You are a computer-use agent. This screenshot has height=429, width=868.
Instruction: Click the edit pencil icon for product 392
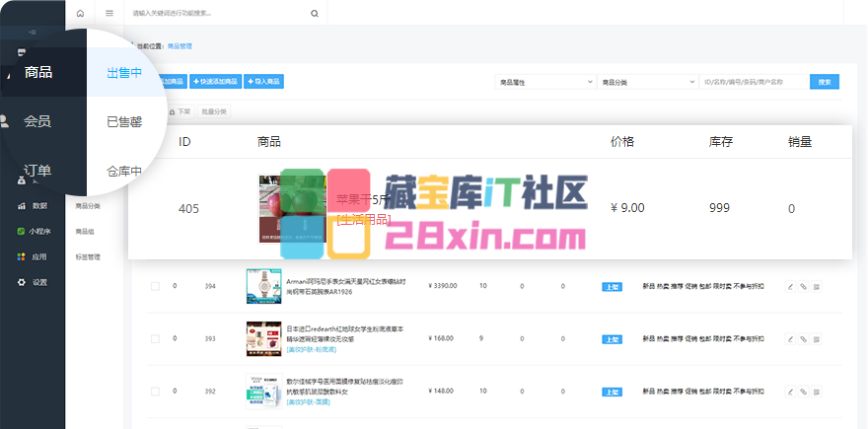790,392
